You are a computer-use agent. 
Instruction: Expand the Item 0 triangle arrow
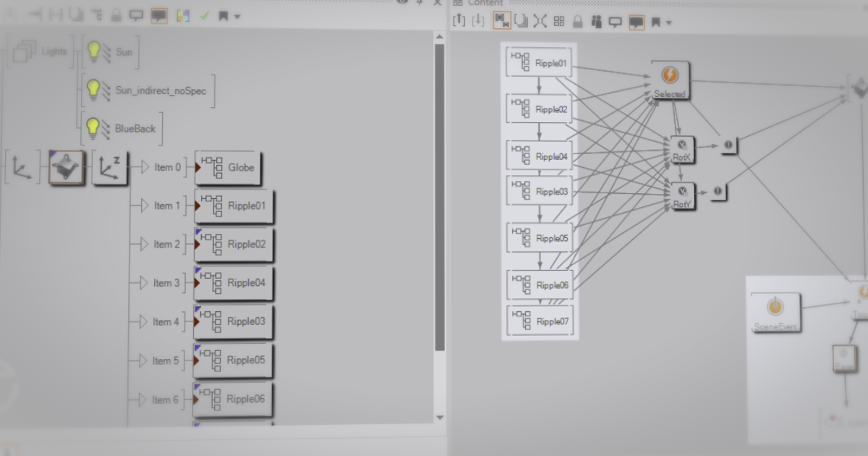click(144, 167)
